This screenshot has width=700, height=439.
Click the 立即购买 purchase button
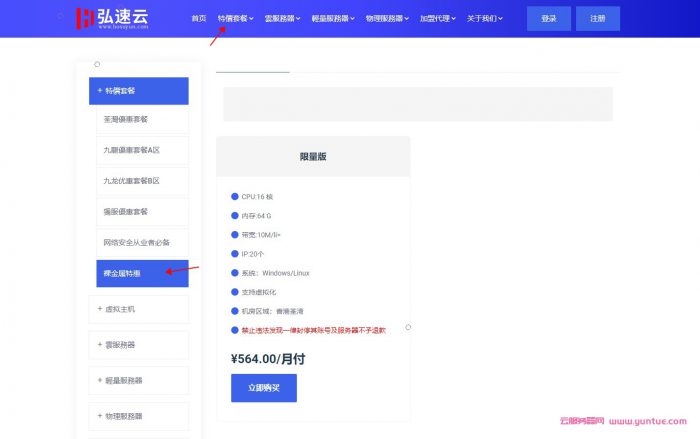click(263, 388)
